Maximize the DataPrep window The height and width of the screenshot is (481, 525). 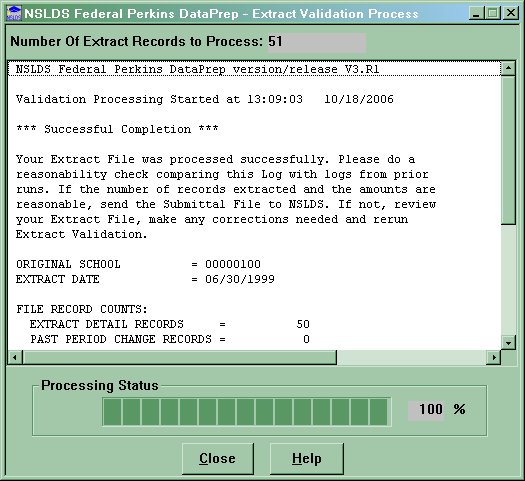(493, 13)
